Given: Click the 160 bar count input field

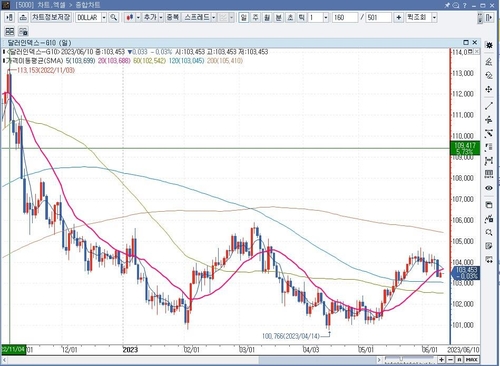Looking at the screenshot, I should (345, 17).
